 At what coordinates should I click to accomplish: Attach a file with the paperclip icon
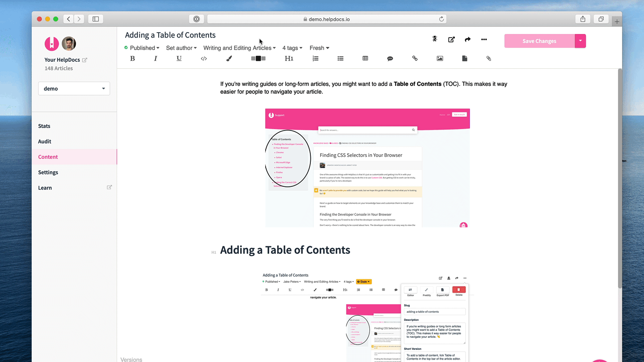tap(489, 59)
